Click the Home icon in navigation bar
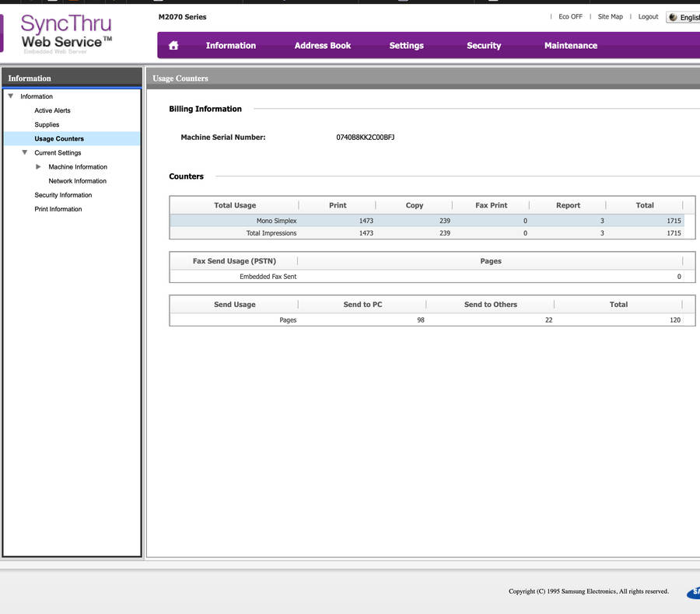 (173, 46)
